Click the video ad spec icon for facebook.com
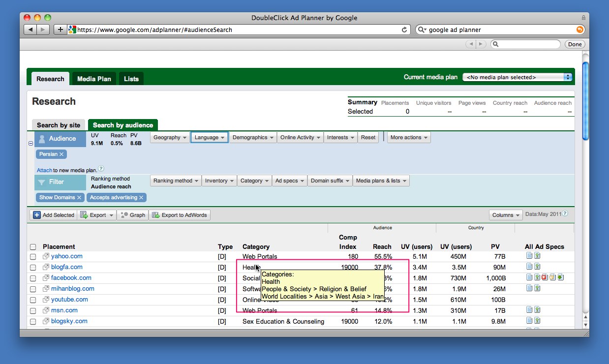Image resolution: width=609 pixels, height=364 pixels. 545,277
